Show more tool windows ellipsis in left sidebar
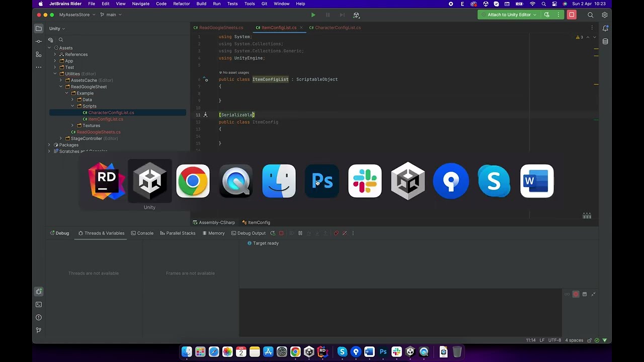 coord(39,67)
